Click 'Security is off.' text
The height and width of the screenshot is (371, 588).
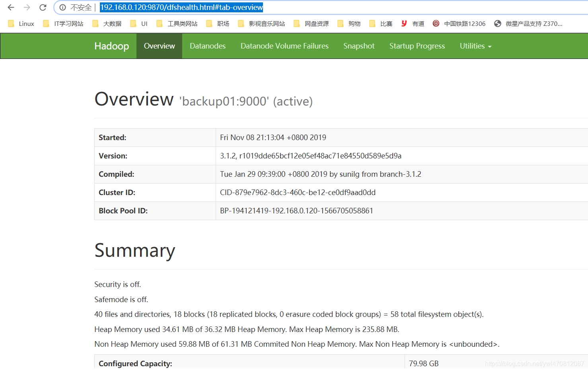pos(118,284)
